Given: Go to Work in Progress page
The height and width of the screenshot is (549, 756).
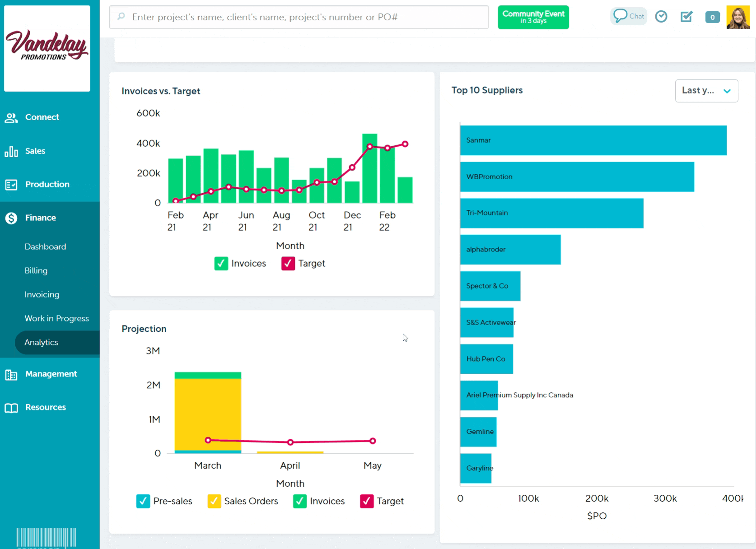Looking at the screenshot, I should tap(56, 318).
